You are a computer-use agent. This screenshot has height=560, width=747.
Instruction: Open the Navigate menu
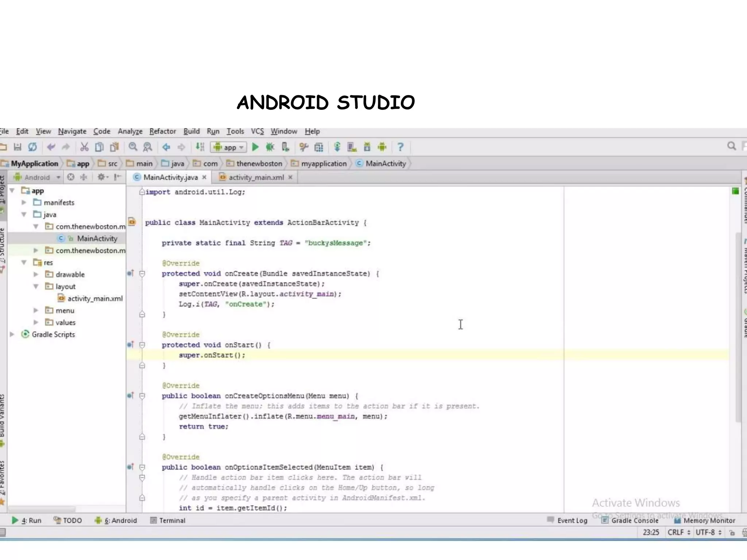tap(72, 131)
